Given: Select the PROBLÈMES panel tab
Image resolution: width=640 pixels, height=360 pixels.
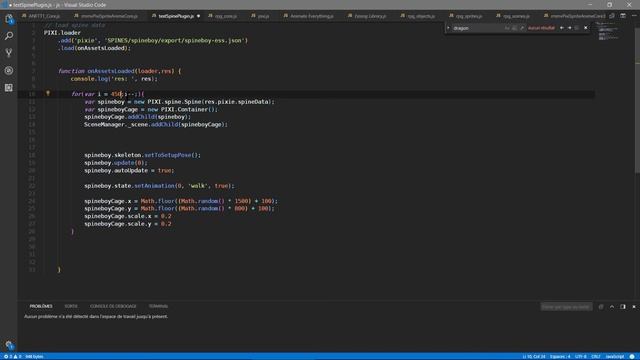Looking at the screenshot, I should click(x=41, y=306).
